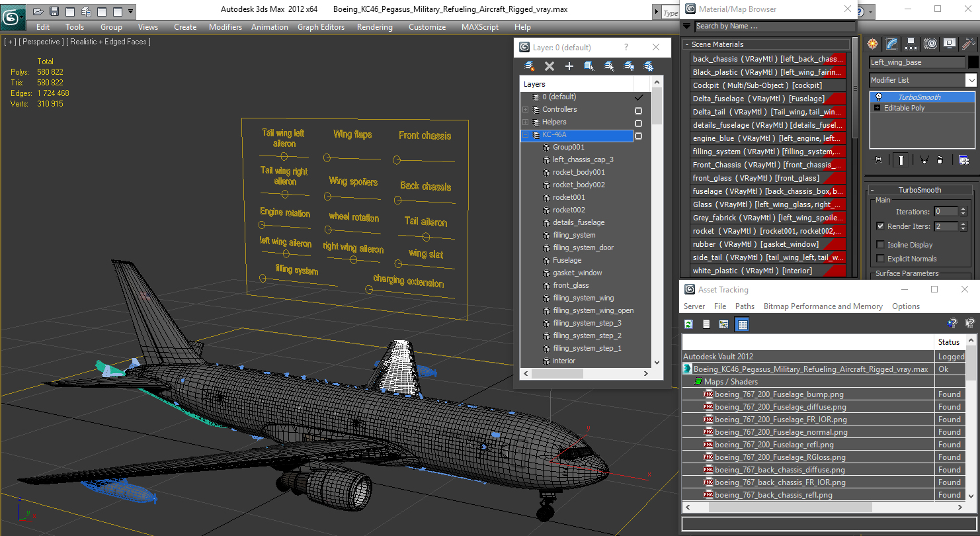Collapse the KC-46A layer

[526, 135]
